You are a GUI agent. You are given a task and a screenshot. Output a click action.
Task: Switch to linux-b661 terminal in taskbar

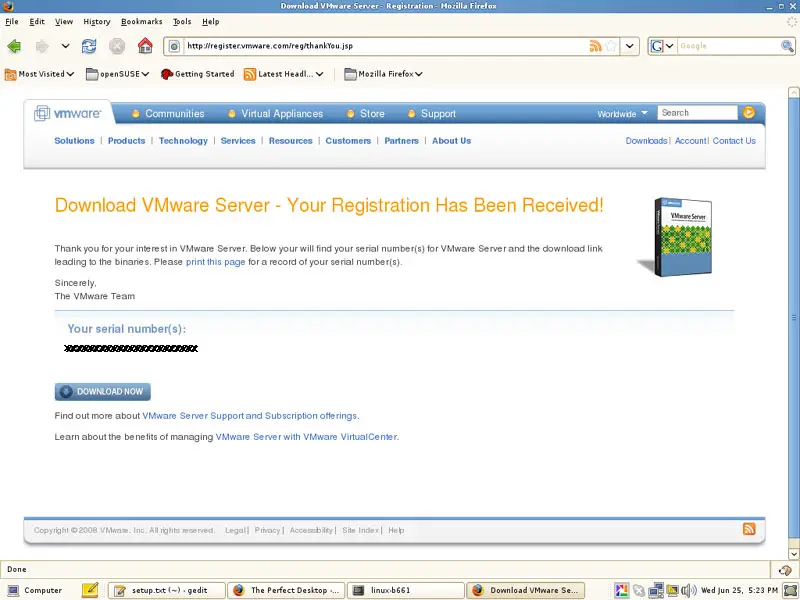(406, 590)
